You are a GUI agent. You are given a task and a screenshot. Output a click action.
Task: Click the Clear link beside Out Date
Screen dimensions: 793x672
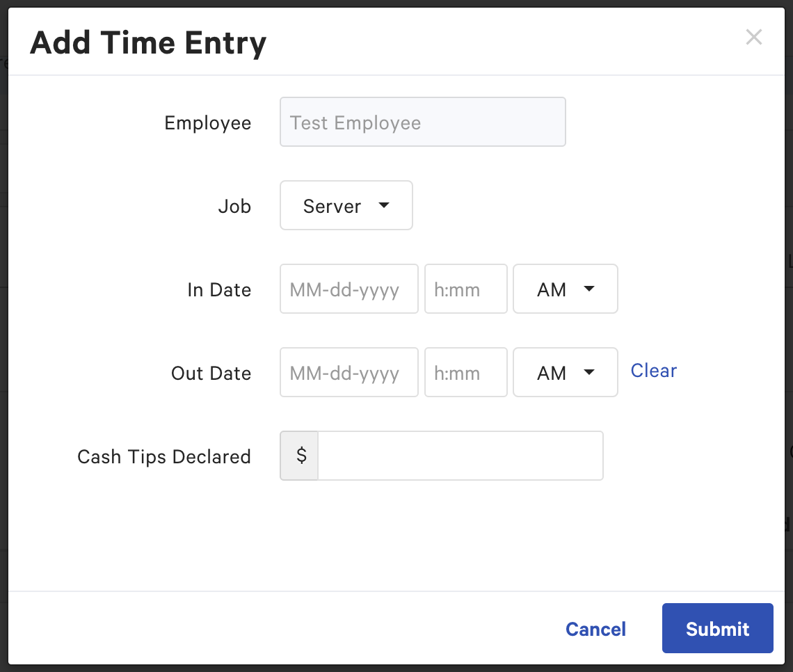click(x=653, y=371)
